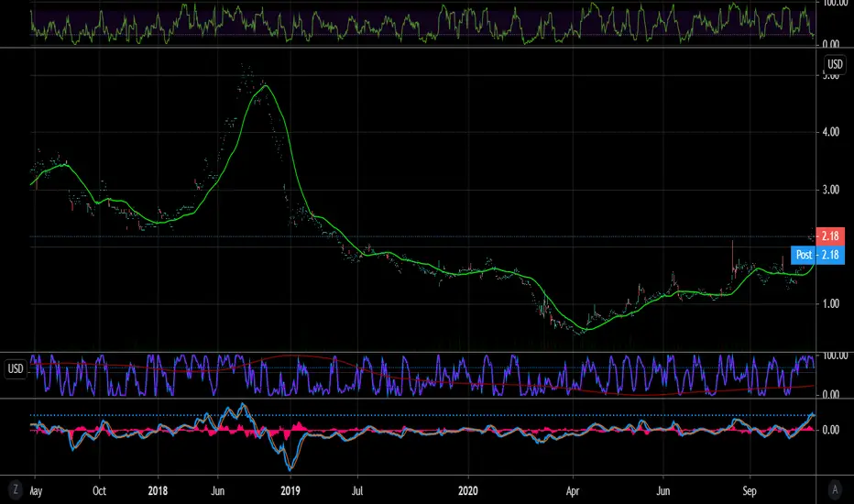Click the 3.00 price level on the axis
The image size is (854, 504).
pos(830,190)
